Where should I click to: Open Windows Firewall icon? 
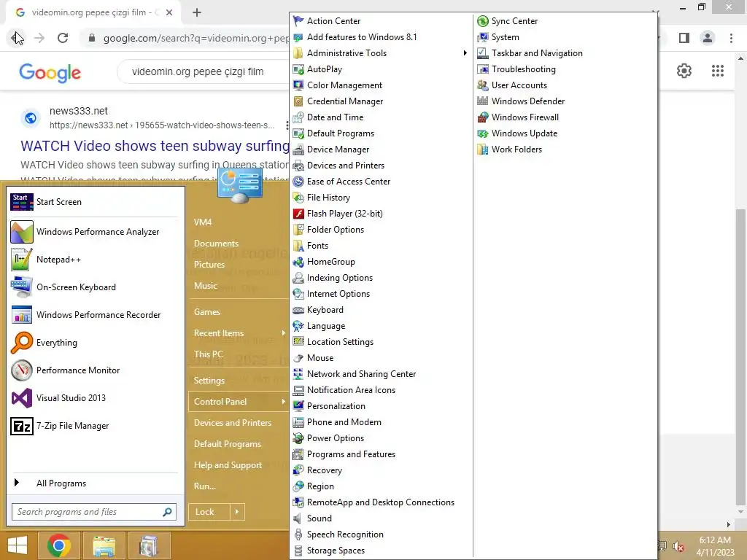pos(483,117)
